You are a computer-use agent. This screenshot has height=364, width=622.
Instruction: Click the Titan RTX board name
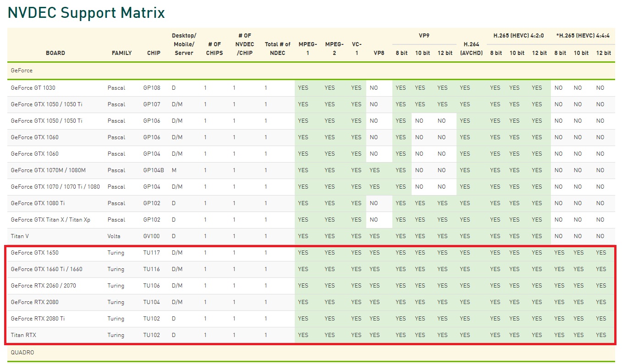pos(23,335)
